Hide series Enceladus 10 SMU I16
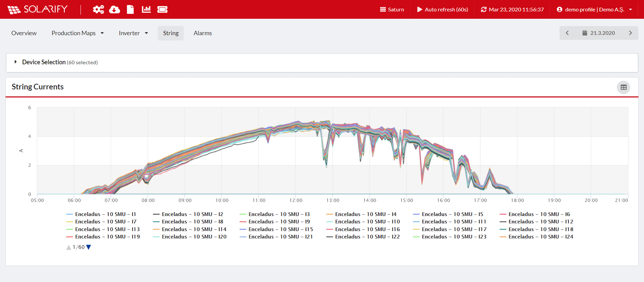Image resolution: width=644 pixels, height=282 pixels. 363,229
